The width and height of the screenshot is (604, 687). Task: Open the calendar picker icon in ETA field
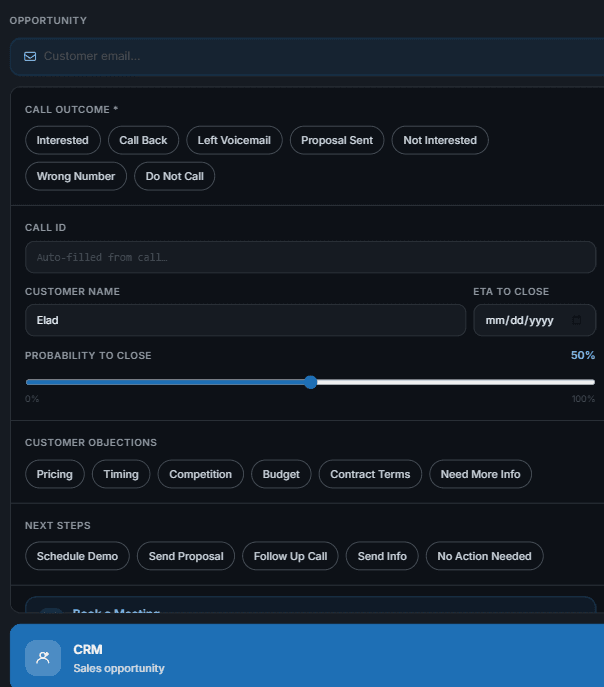[x=577, y=320]
